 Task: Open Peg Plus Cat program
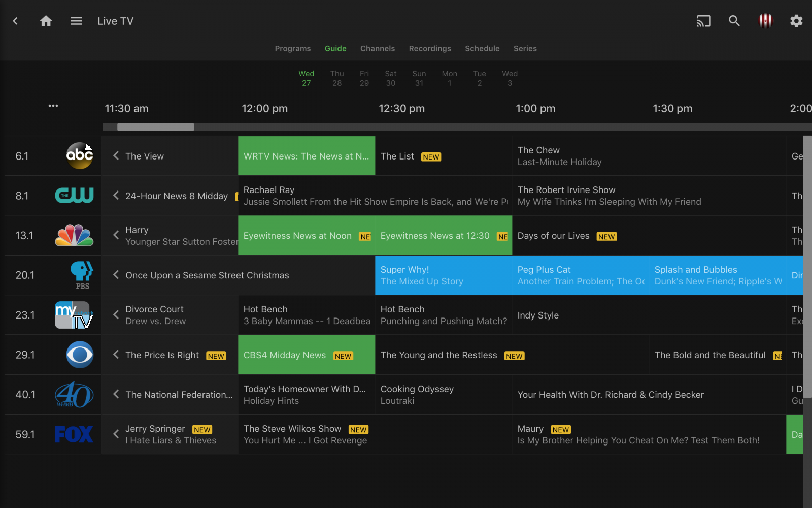[581, 275]
